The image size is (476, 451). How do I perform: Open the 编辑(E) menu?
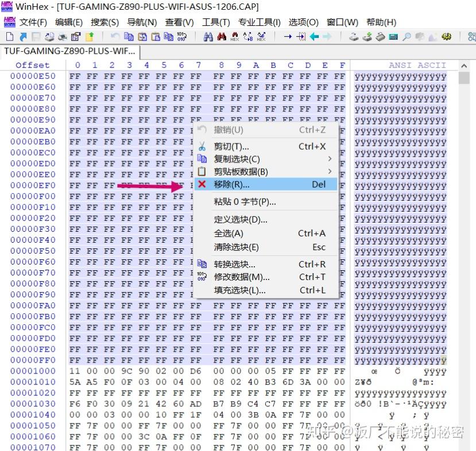pos(68,22)
